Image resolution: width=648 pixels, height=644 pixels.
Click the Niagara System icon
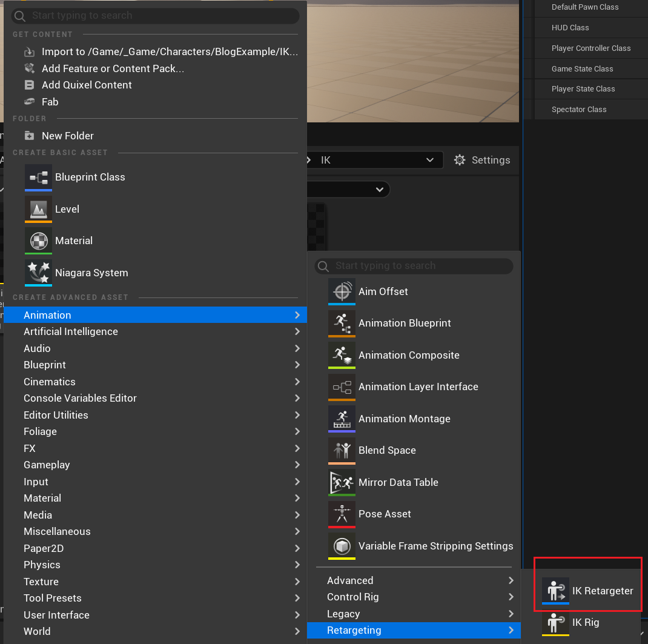(x=38, y=272)
